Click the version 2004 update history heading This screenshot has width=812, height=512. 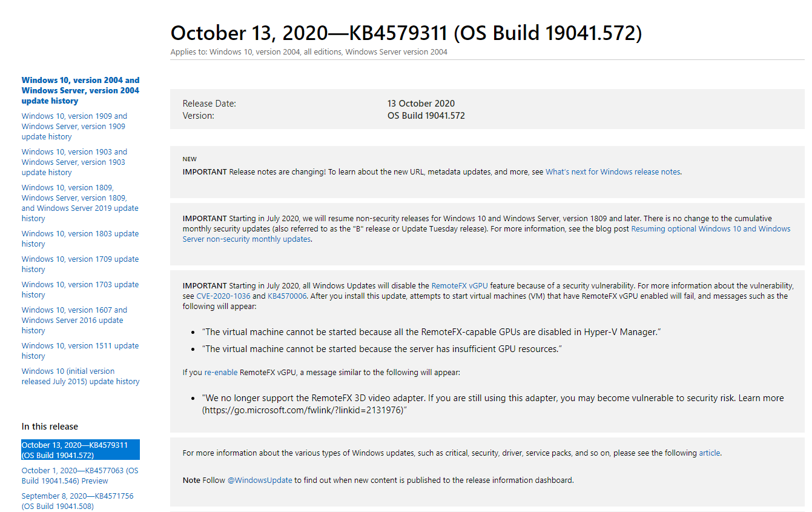pos(81,90)
